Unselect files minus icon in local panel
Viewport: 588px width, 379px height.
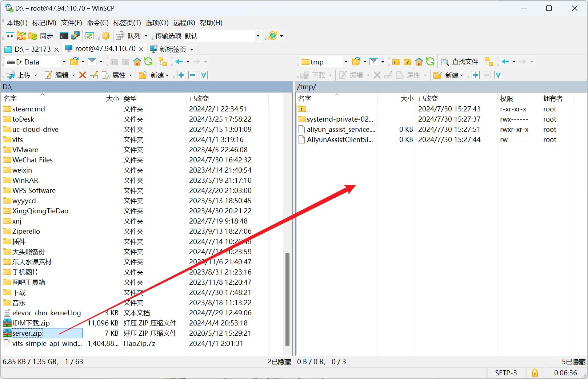[192, 75]
